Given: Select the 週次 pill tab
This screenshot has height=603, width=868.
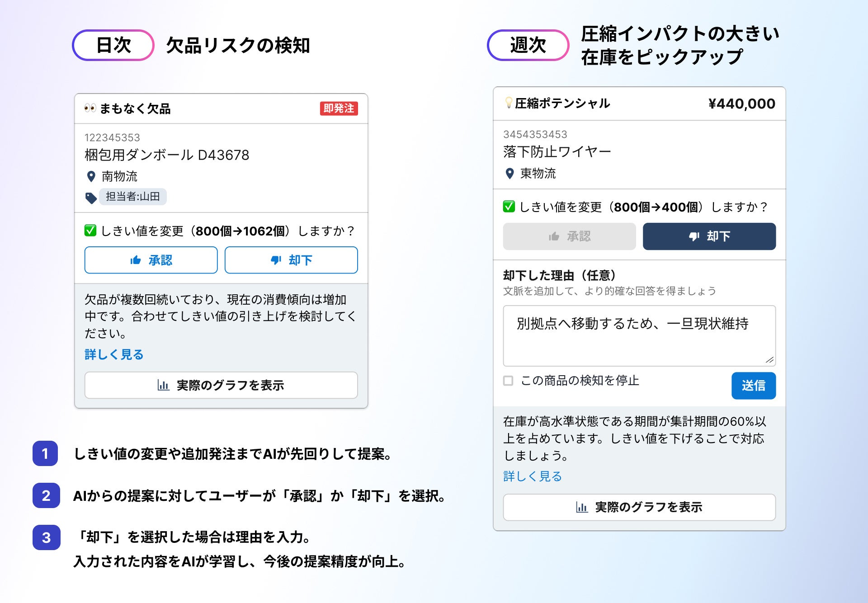Looking at the screenshot, I should click(528, 45).
